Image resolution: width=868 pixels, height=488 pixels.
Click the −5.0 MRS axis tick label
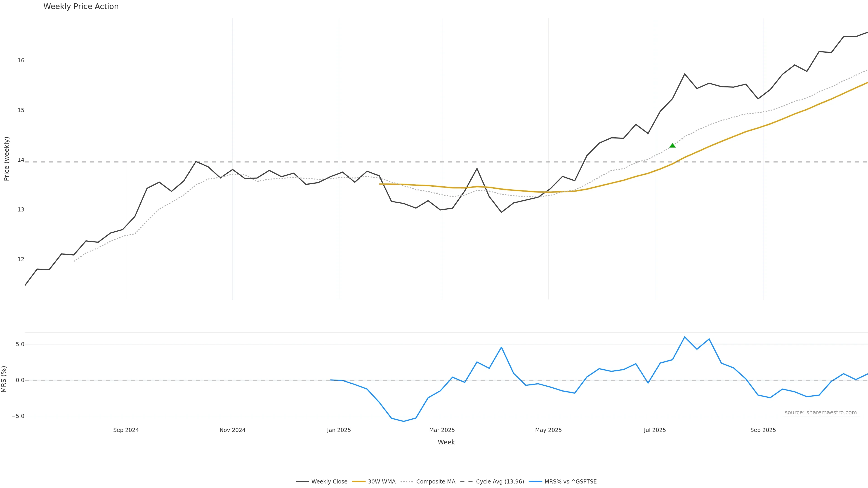click(x=18, y=416)
